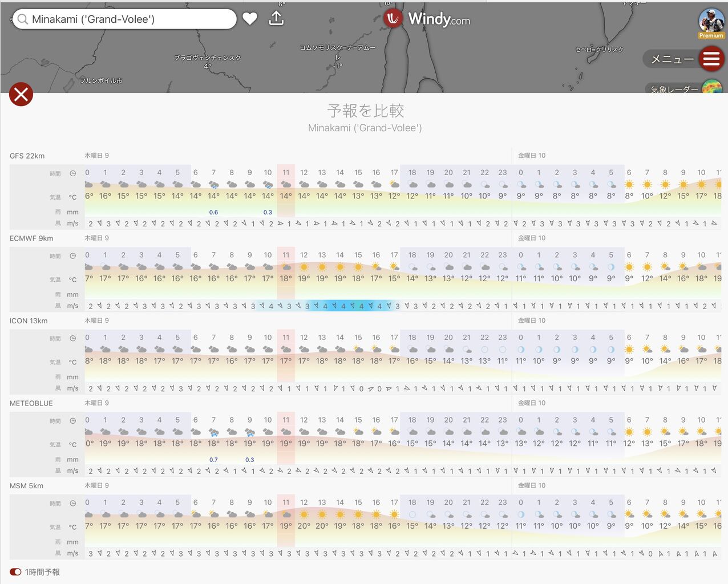Click GFS rain shower icon at hour 7
Screen dimensions: 728x584
213,185
